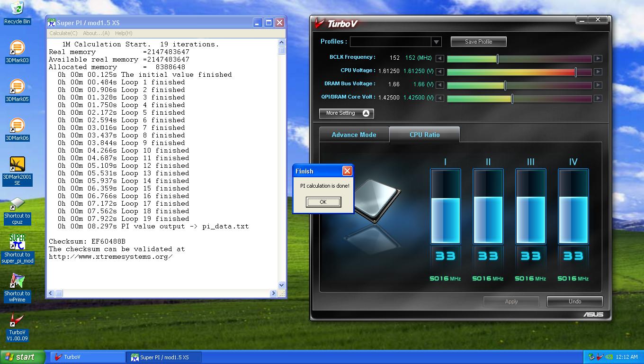Decrease QPI/DRAM Core Volt with left arrow
This screenshot has height=364, width=644.
[x=440, y=99]
